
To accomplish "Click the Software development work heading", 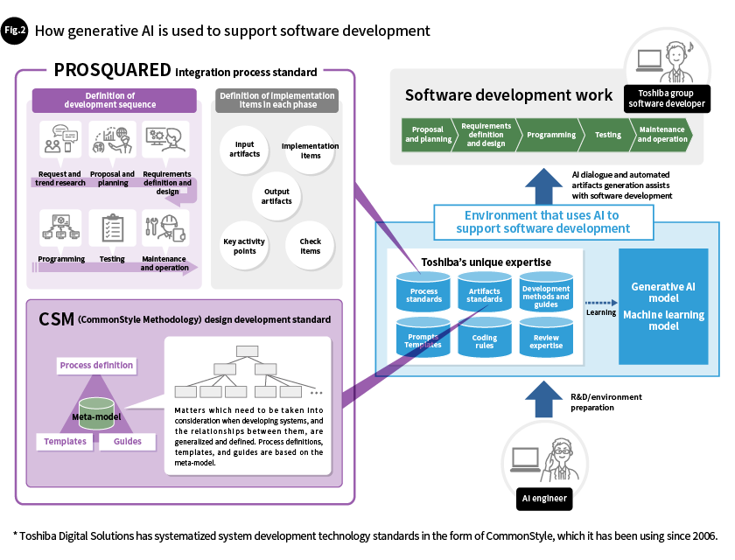I will point(508,95).
